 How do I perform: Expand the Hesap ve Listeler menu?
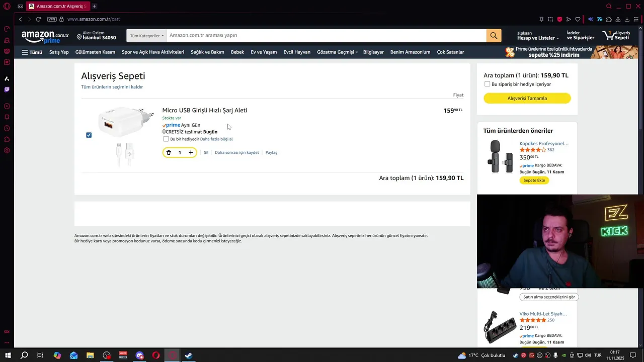538,36
